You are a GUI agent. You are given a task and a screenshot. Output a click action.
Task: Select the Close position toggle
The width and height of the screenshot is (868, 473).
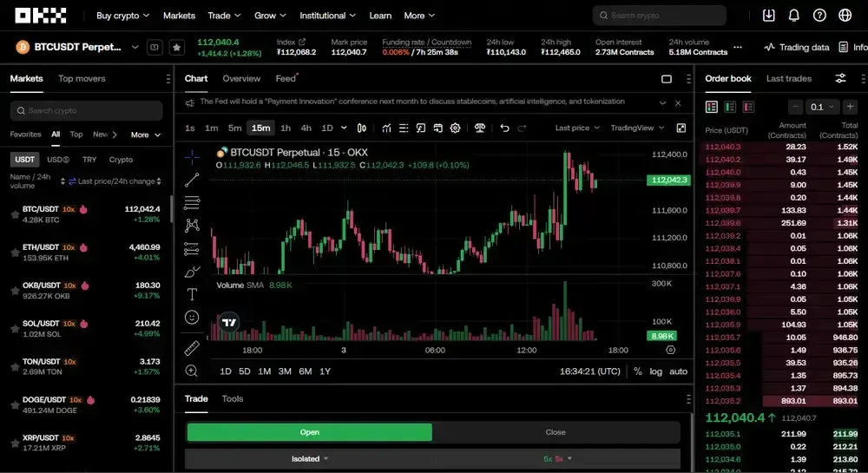tap(556, 432)
